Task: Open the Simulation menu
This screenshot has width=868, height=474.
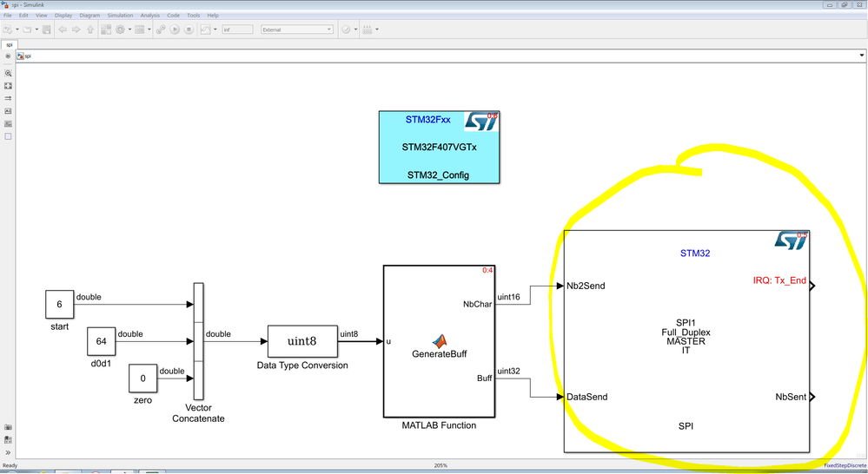Action: 120,16
